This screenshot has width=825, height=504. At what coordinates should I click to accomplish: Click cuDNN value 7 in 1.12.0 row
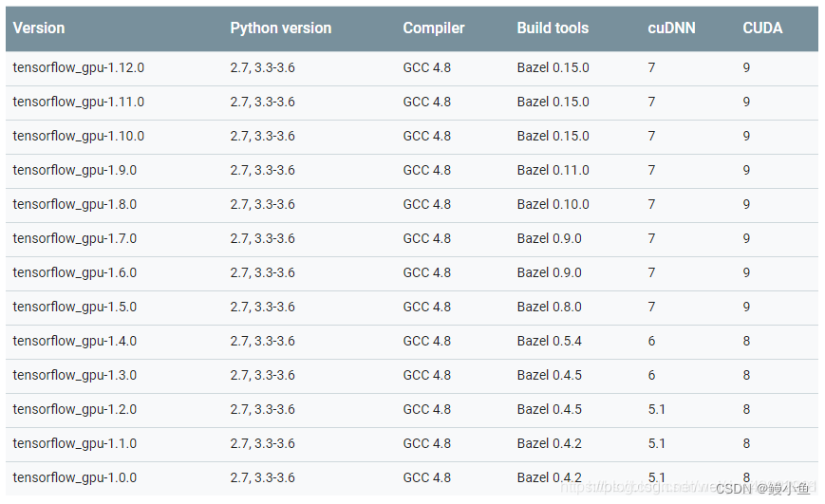click(651, 68)
